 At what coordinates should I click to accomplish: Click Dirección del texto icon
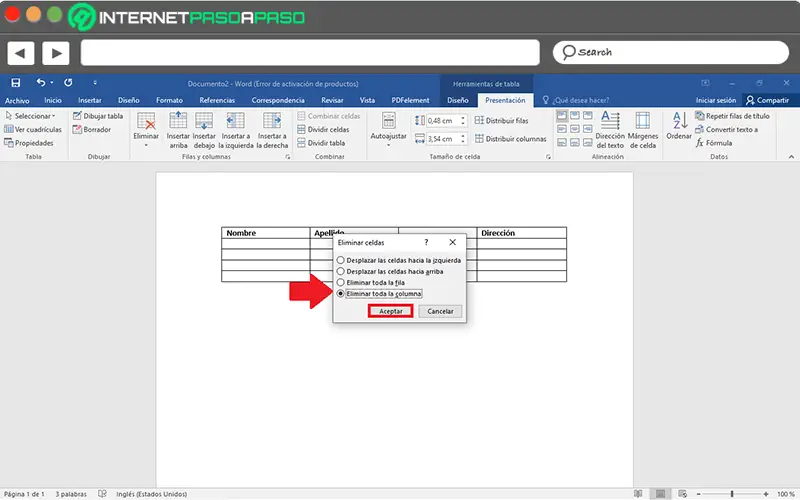point(610,130)
